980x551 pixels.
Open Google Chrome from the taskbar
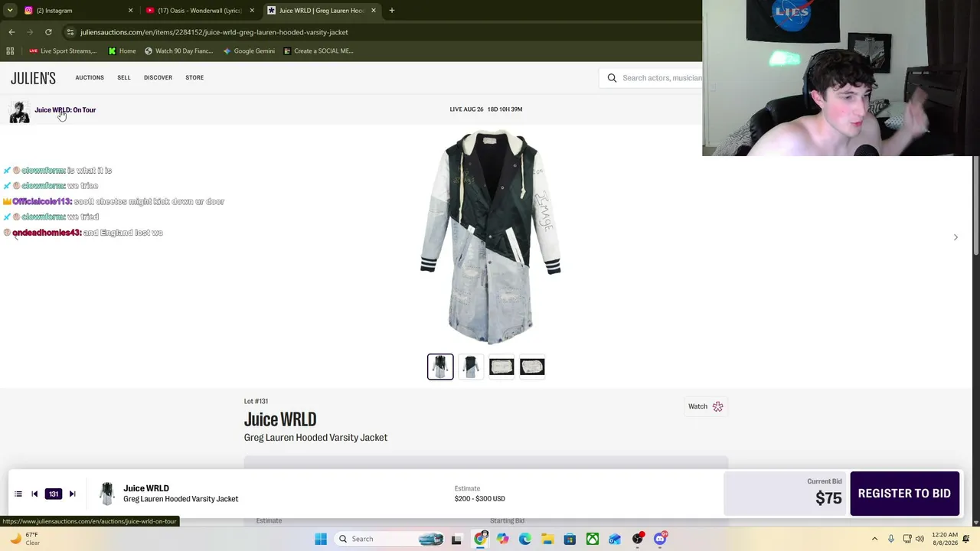[x=480, y=539]
